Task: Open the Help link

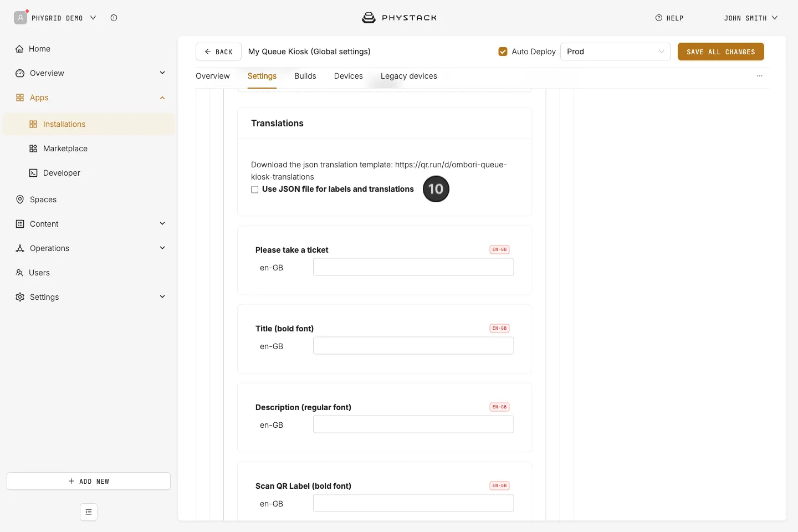Action: click(x=669, y=18)
